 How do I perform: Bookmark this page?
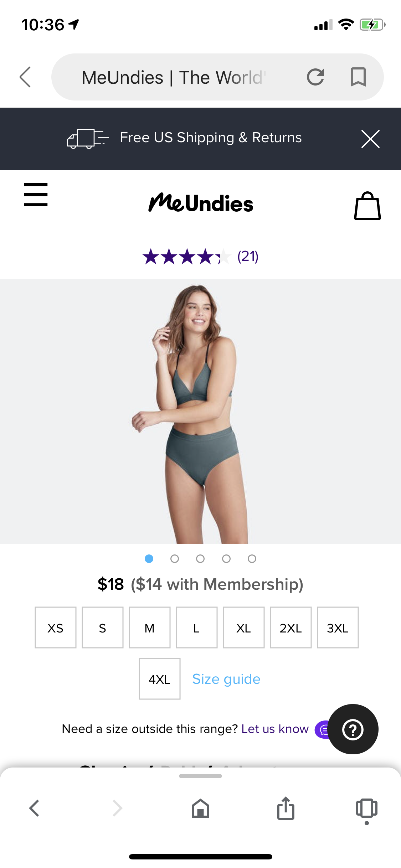coord(358,77)
